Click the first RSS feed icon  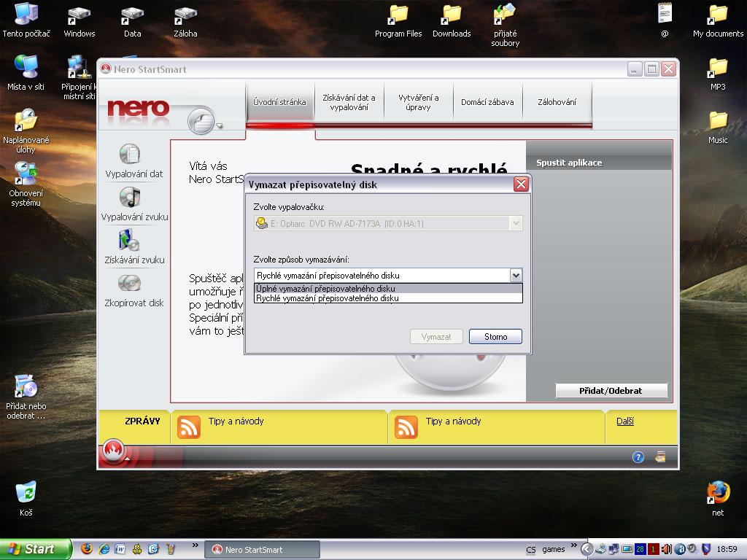tap(189, 427)
